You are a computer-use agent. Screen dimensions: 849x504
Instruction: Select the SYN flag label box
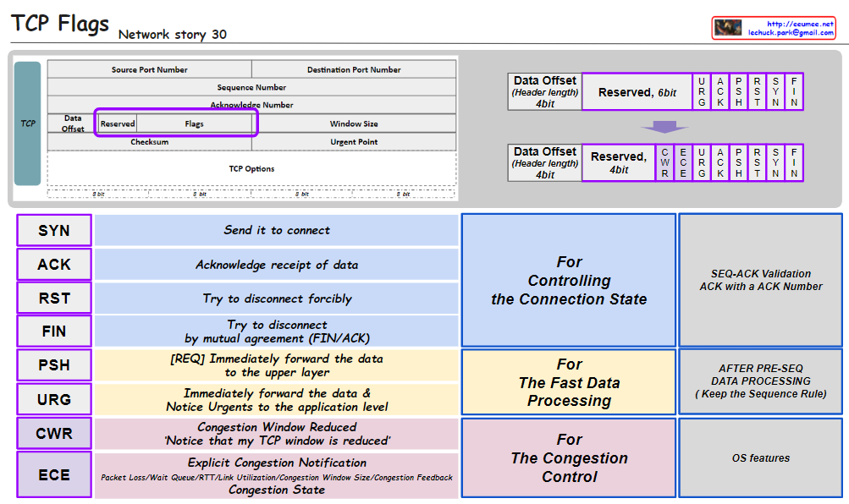tap(54, 230)
